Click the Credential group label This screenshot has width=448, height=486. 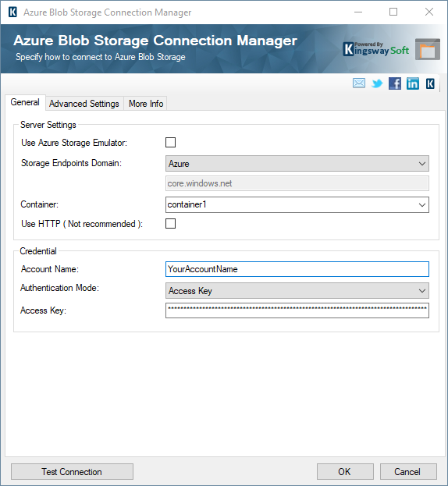coord(38,251)
